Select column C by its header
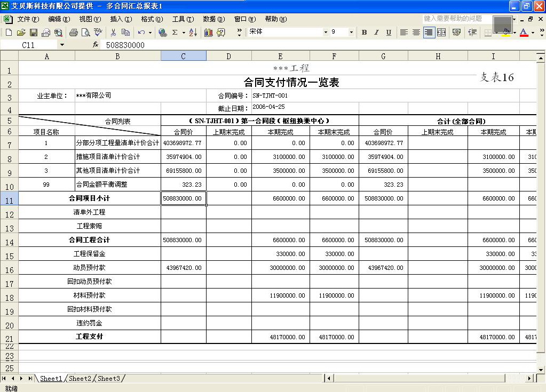 click(x=184, y=56)
